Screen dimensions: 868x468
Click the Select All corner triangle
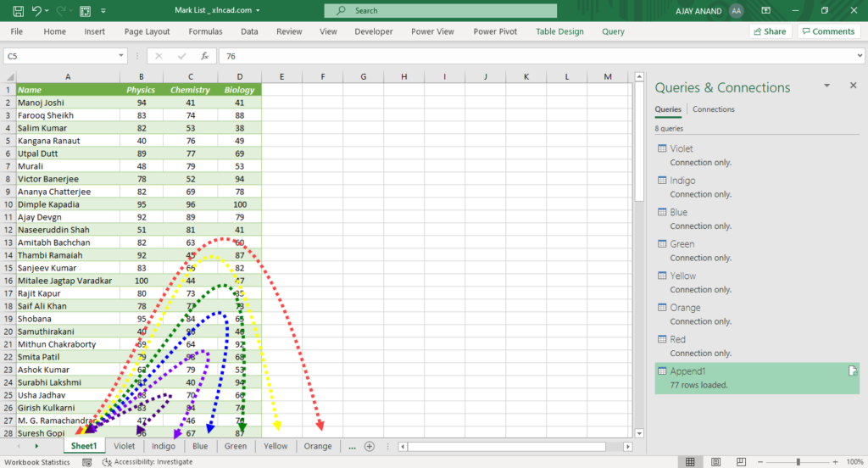[x=9, y=77]
